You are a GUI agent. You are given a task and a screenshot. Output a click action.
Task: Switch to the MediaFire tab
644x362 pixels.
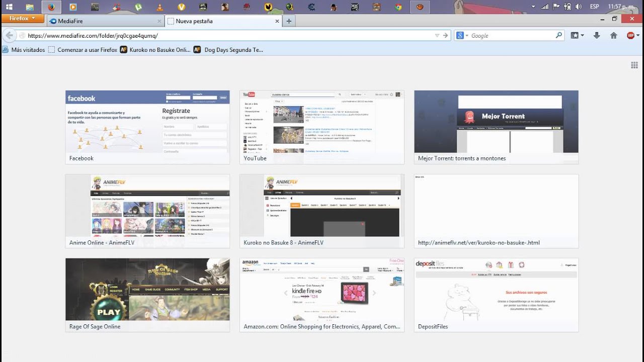point(106,21)
